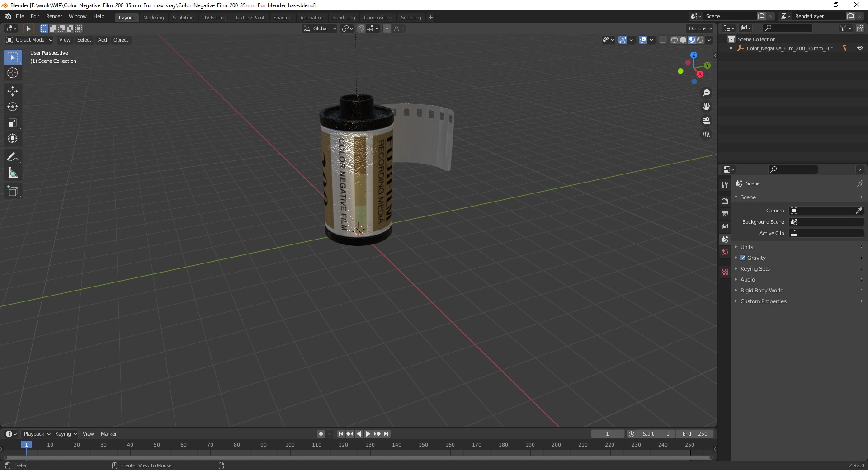Viewport: 868px width, 470px height.
Task: Open the World properties tab
Action: [725, 252]
